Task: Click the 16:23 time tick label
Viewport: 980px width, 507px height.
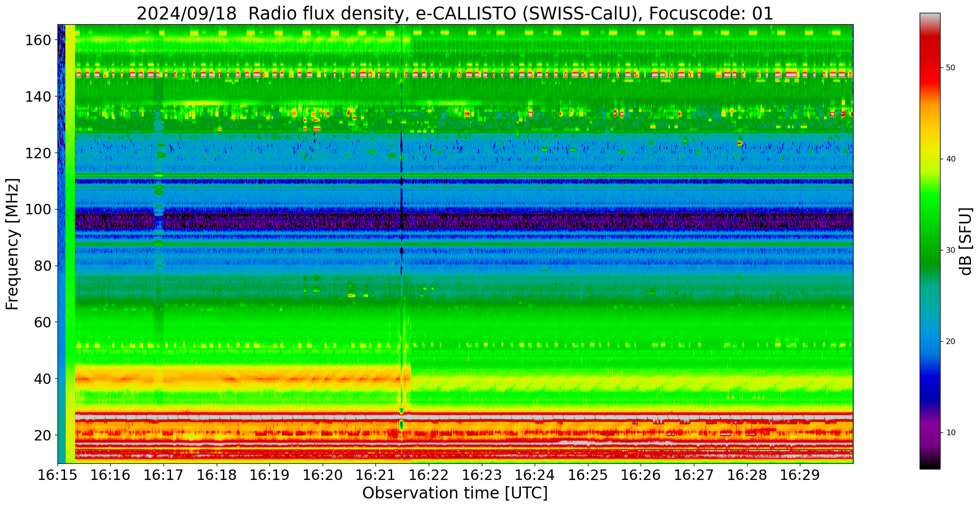Action: (x=482, y=475)
